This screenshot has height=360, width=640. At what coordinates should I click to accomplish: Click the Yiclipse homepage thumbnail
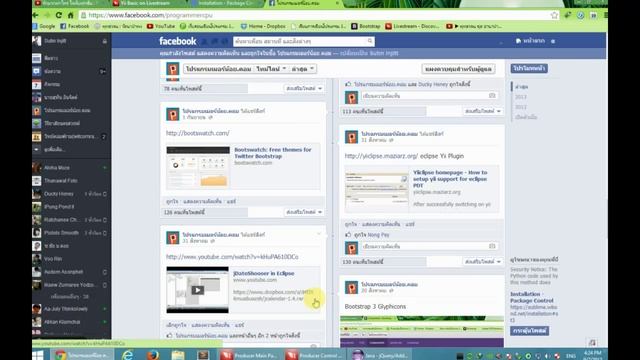(376, 190)
